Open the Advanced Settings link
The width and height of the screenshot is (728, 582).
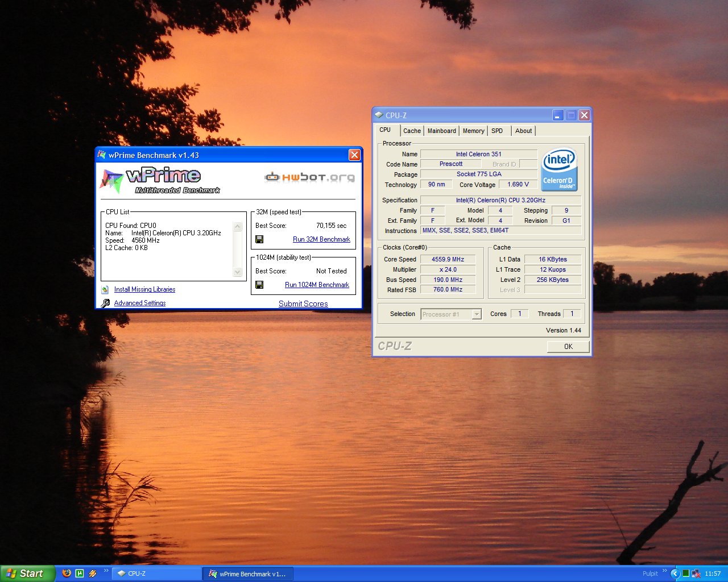point(140,303)
